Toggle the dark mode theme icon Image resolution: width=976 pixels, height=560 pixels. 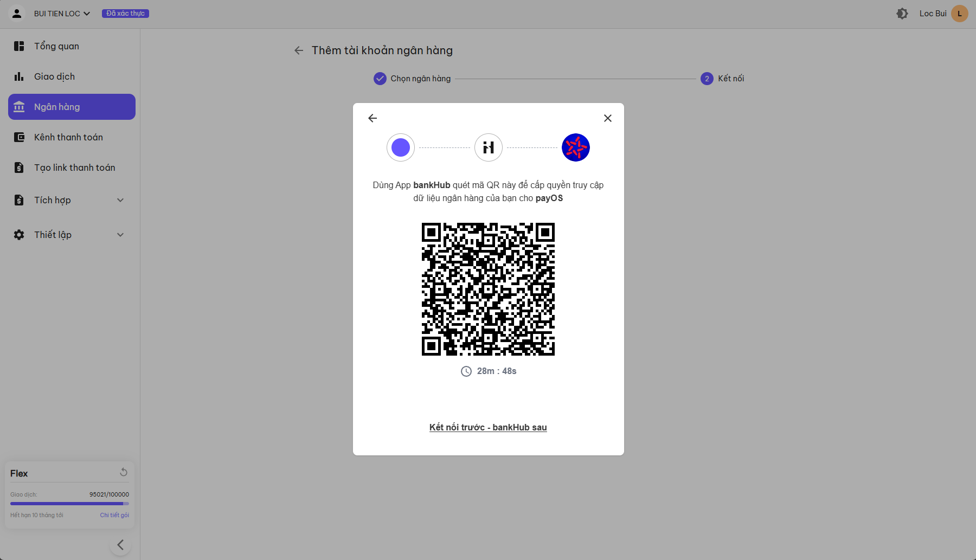click(902, 14)
